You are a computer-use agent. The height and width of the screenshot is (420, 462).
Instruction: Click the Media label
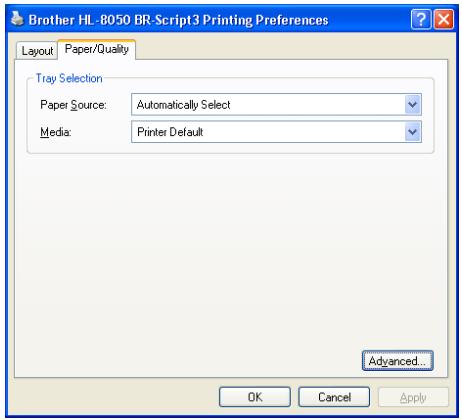(x=56, y=132)
